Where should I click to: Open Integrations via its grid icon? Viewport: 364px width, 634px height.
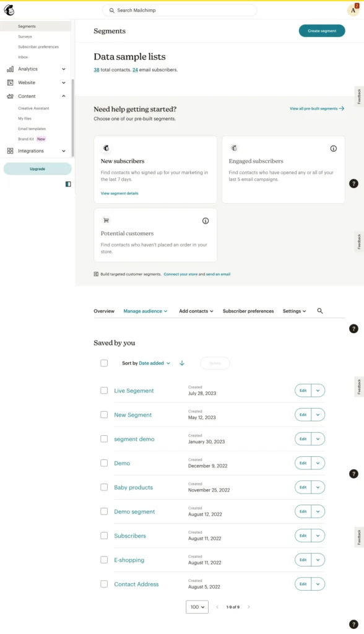click(9, 150)
